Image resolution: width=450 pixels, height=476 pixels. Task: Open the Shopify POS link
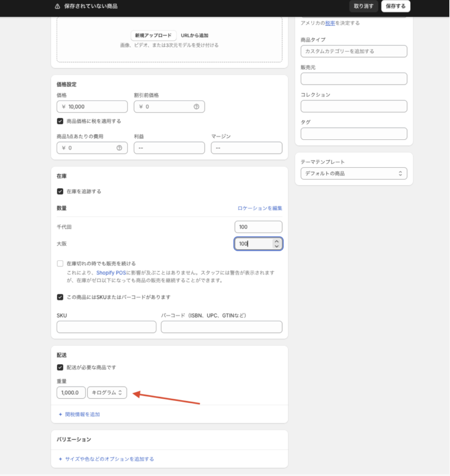[x=111, y=273]
